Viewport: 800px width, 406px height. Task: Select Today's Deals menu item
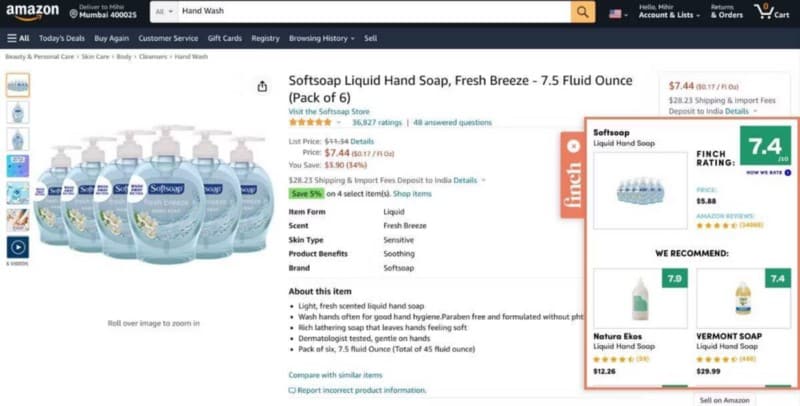tap(62, 38)
